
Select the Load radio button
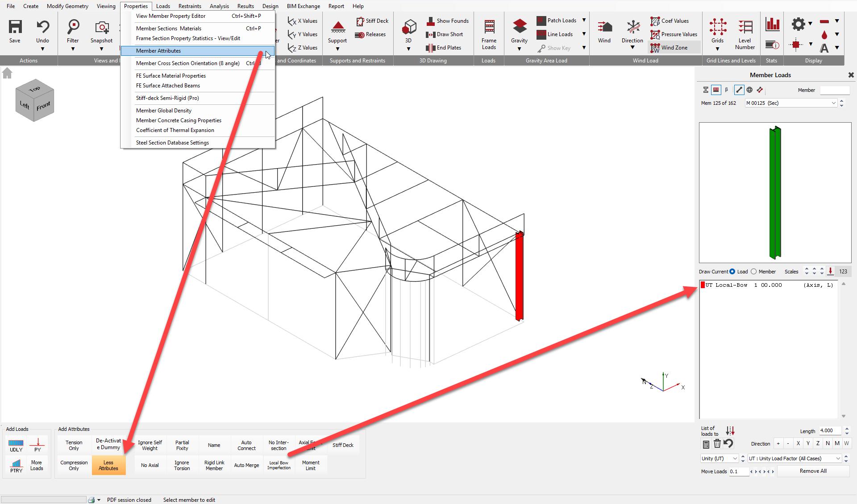[x=732, y=272]
